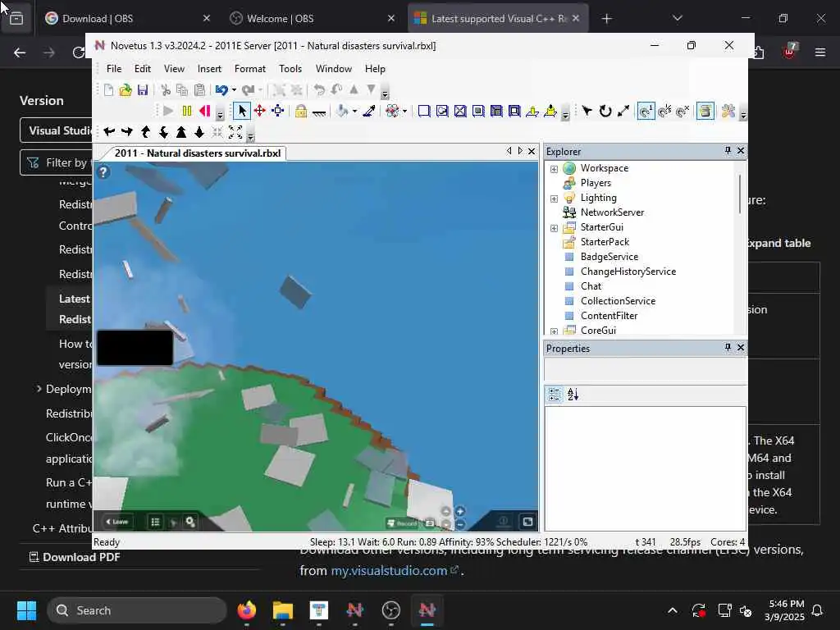Click the Zoom extents corner arrows icon
Image resolution: width=840 pixels, height=630 pixels.
coord(235,132)
